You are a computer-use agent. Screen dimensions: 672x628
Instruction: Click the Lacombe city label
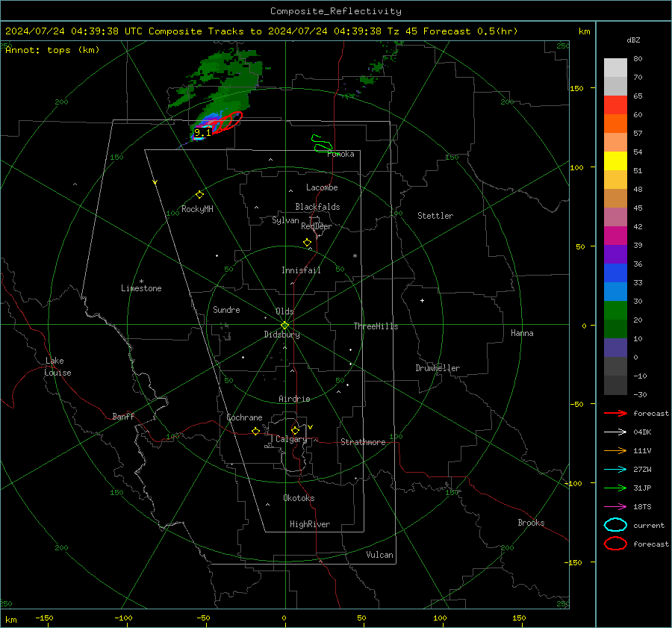point(322,187)
